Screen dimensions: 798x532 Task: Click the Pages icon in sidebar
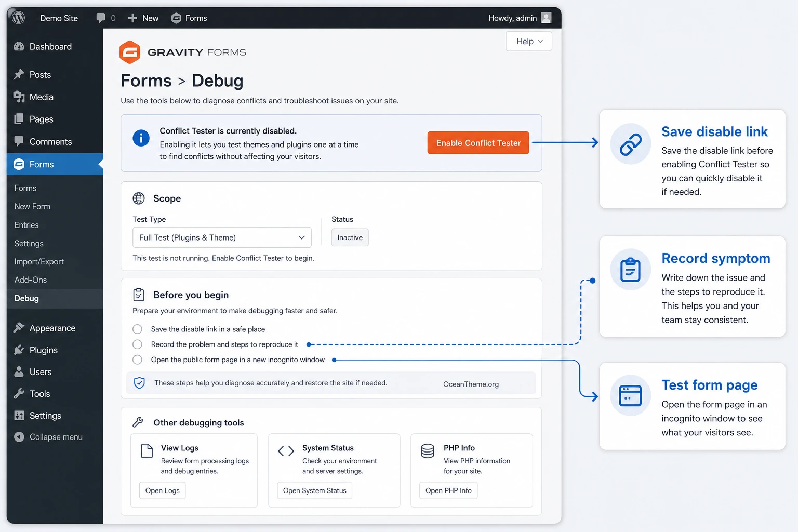(19, 119)
